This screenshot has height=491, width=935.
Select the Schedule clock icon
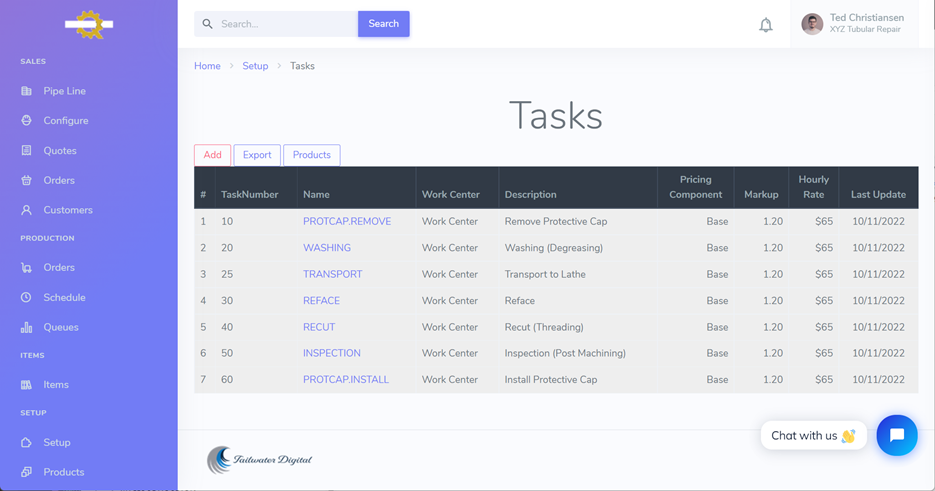pos(27,298)
